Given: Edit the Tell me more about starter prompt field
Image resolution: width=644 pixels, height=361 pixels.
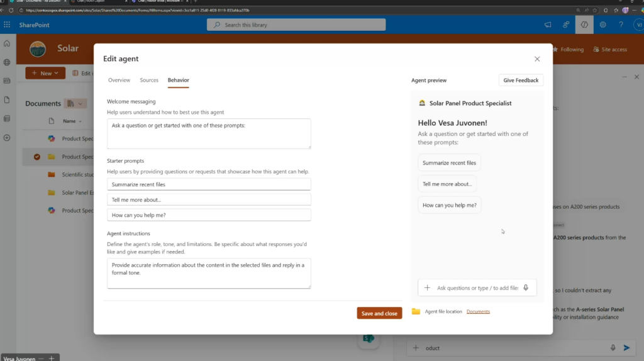Looking at the screenshot, I should (209, 199).
